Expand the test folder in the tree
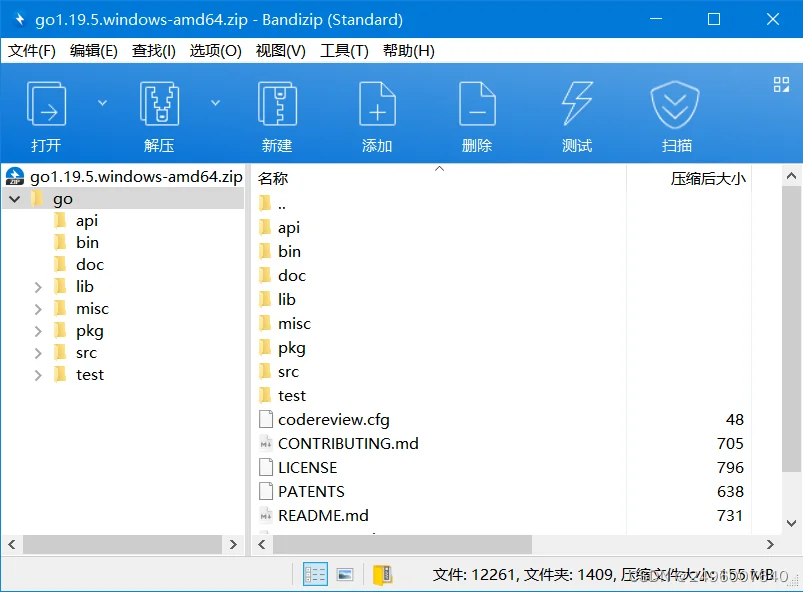Viewport: 803px width, 592px height. pos(38,375)
